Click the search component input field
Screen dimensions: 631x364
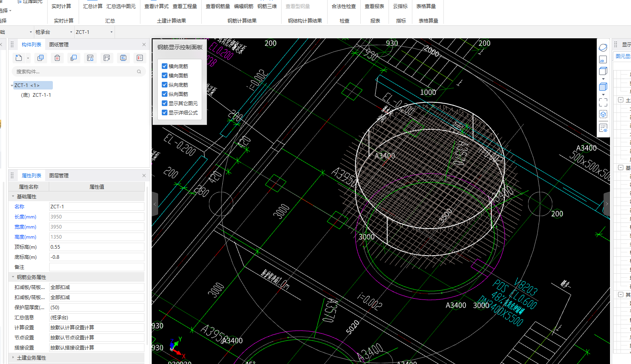(x=79, y=72)
